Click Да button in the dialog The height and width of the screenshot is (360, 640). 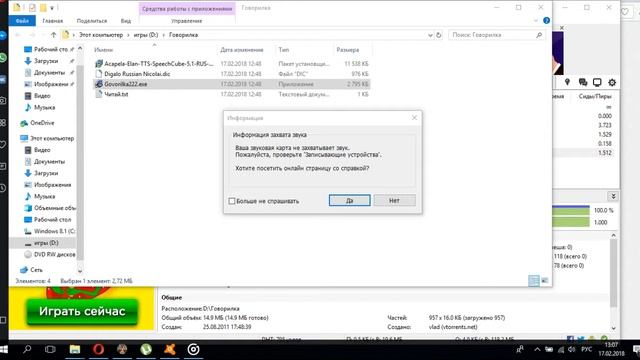pyautogui.click(x=349, y=200)
